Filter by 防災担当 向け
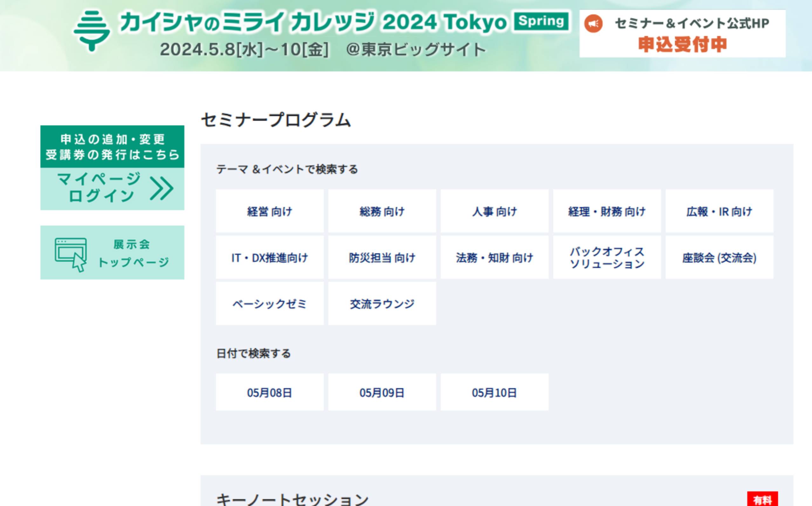812x506 pixels. tap(382, 257)
